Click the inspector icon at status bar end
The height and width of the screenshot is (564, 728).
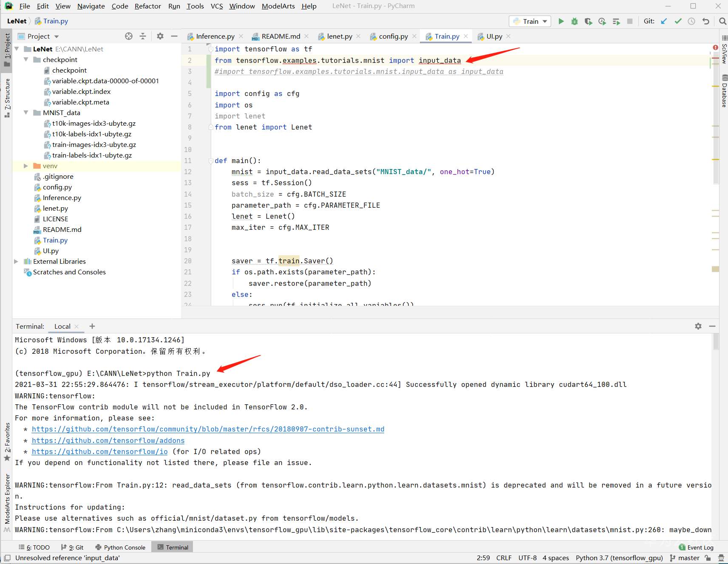click(721, 558)
